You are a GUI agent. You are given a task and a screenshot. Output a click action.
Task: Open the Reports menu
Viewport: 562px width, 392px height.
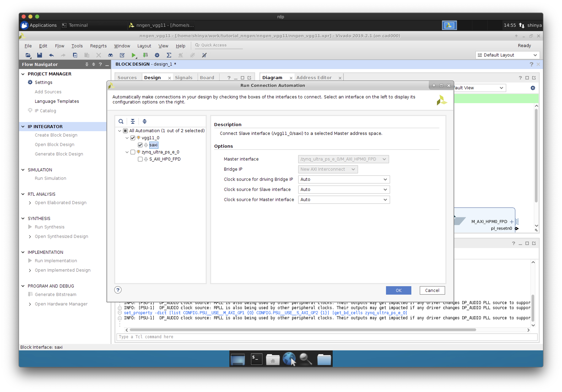98,46
